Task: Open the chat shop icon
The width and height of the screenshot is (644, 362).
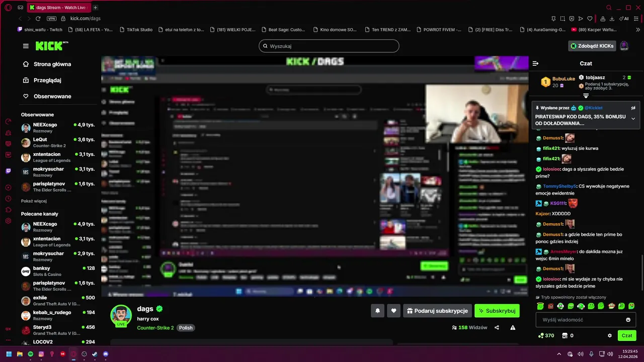Action: tap(565, 335)
